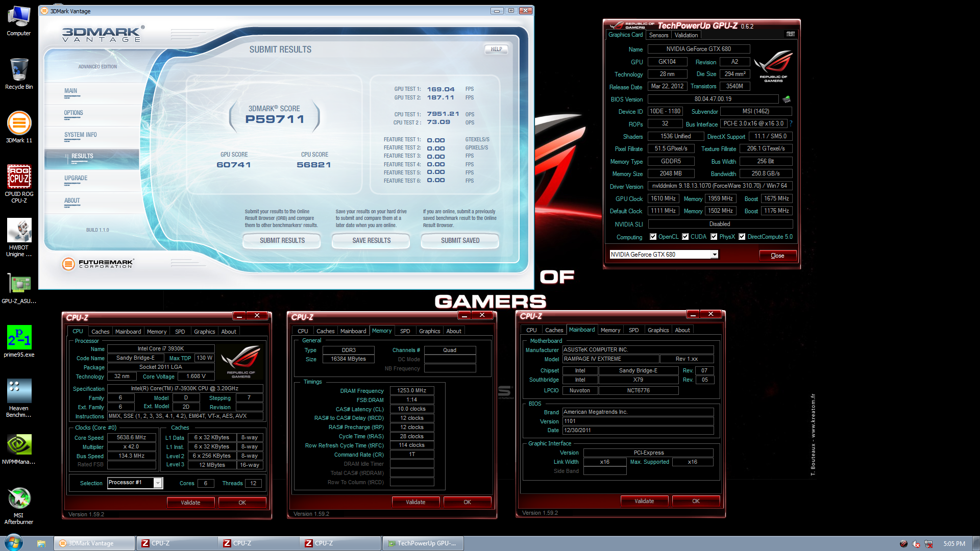This screenshot has height=551, width=980.
Task: Click Validate in the left CPU-Z window
Action: pyautogui.click(x=190, y=503)
